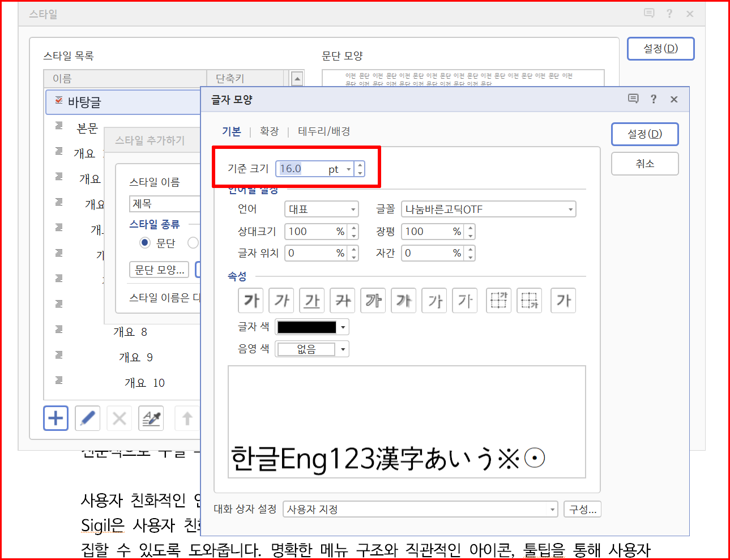
Task: Select 개요 9 in style list
Action: [135, 357]
